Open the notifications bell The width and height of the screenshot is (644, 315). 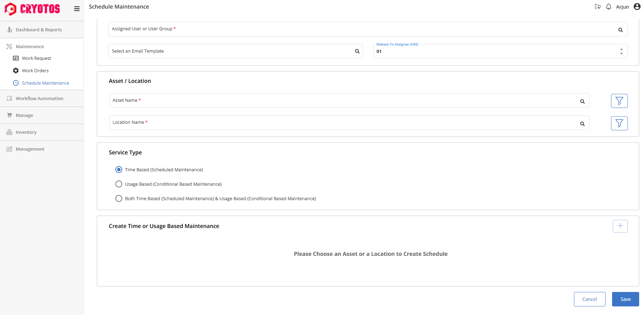pos(608,7)
